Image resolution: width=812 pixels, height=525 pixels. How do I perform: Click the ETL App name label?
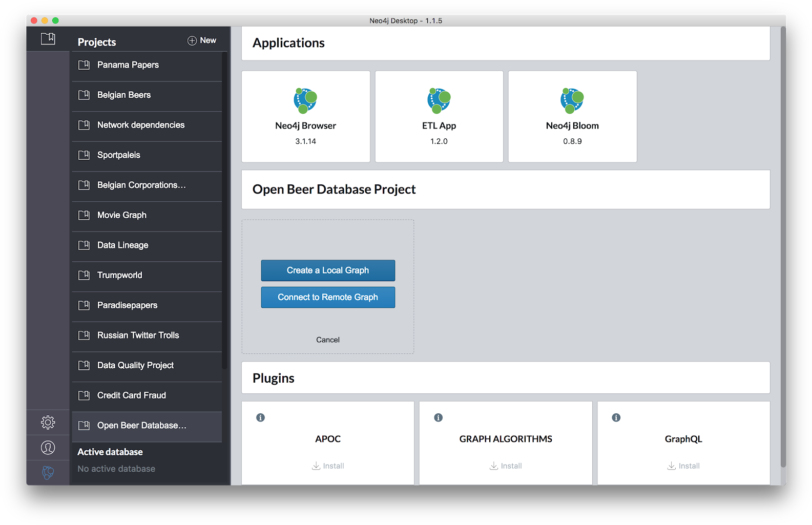[x=439, y=126]
